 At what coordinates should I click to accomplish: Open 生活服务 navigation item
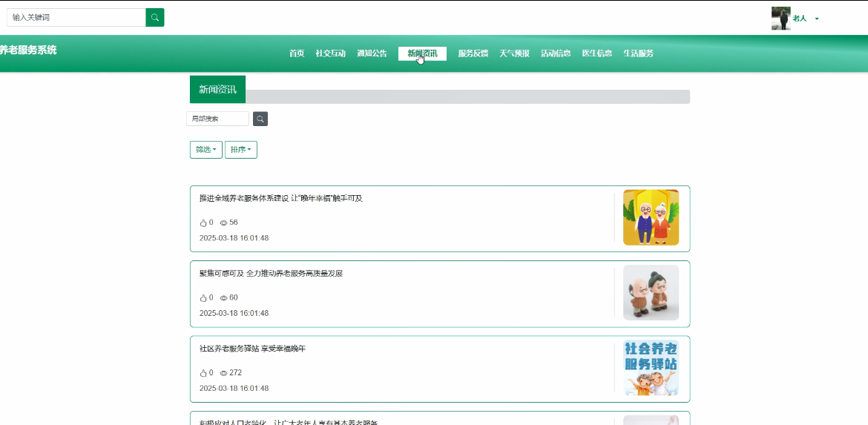click(x=638, y=53)
